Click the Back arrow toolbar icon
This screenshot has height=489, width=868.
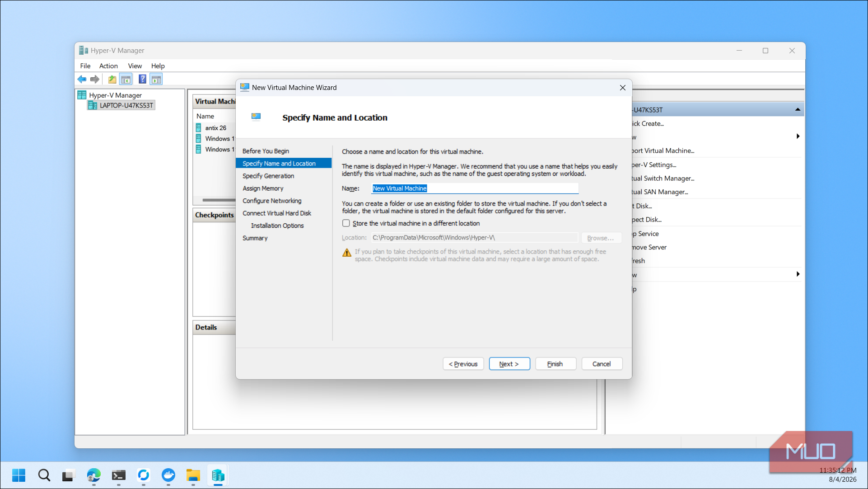click(x=82, y=80)
